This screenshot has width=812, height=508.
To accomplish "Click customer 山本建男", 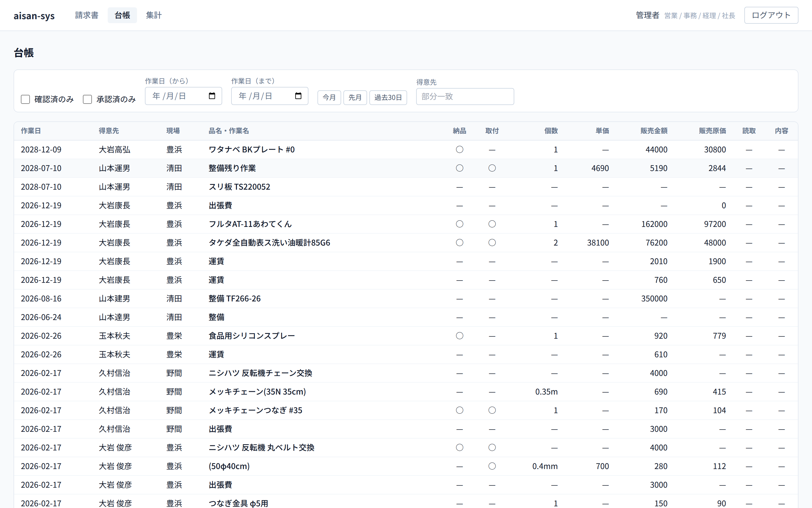I will pos(114,298).
